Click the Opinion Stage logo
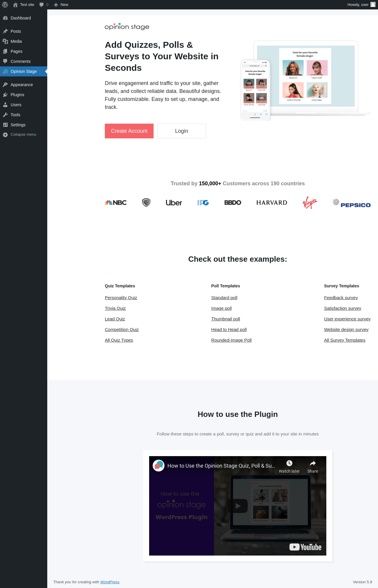The image size is (378, 588). tap(127, 27)
